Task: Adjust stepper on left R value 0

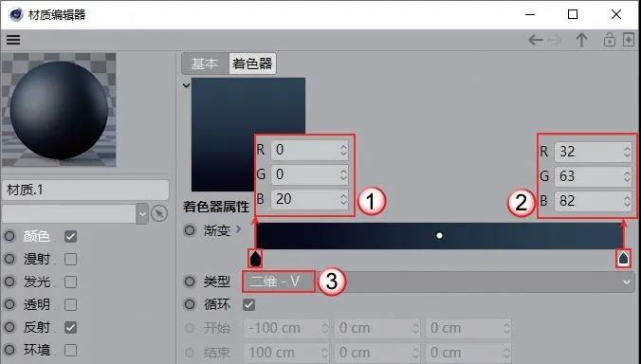Action: (x=343, y=150)
